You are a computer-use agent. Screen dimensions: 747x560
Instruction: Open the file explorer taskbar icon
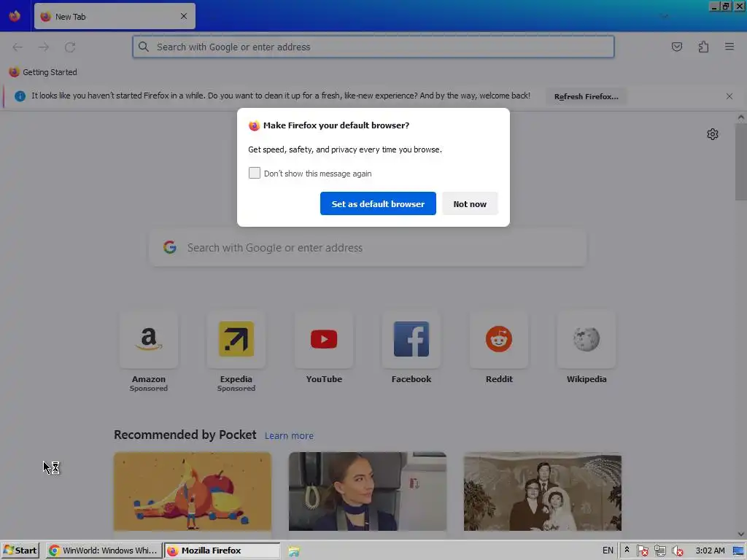[294, 551]
